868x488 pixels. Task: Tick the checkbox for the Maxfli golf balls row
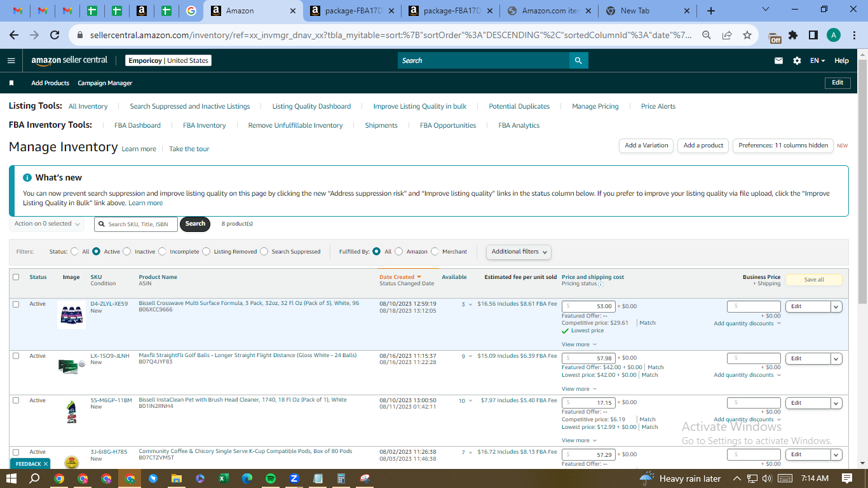coord(16,356)
